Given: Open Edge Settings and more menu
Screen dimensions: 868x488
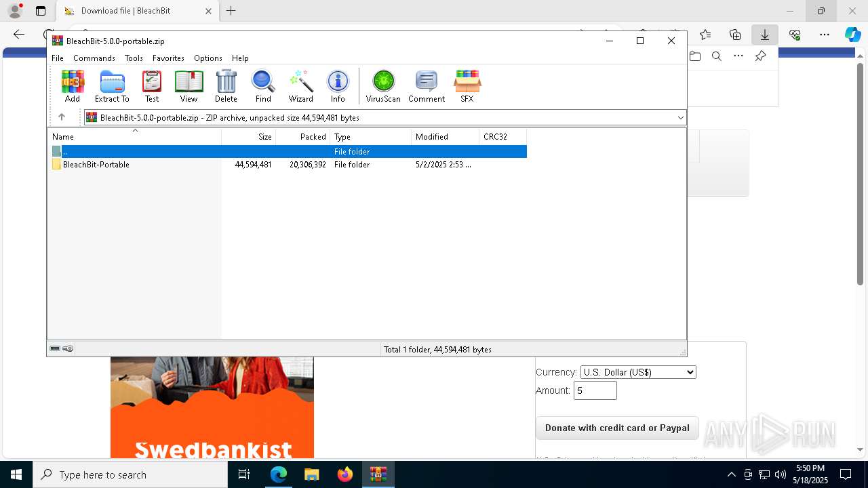Looking at the screenshot, I should tap(825, 35).
